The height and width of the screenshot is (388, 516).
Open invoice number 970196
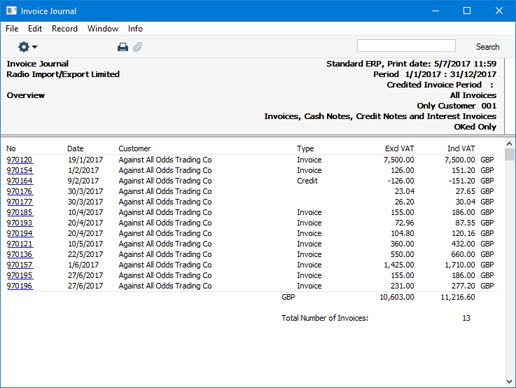(x=20, y=286)
